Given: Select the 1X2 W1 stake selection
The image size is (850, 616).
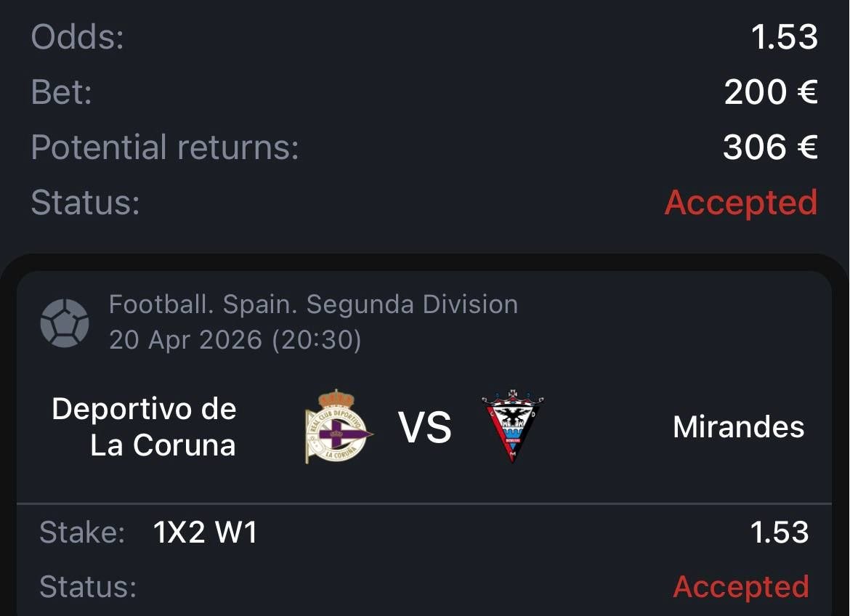Looking at the screenshot, I should click(205, 532).
